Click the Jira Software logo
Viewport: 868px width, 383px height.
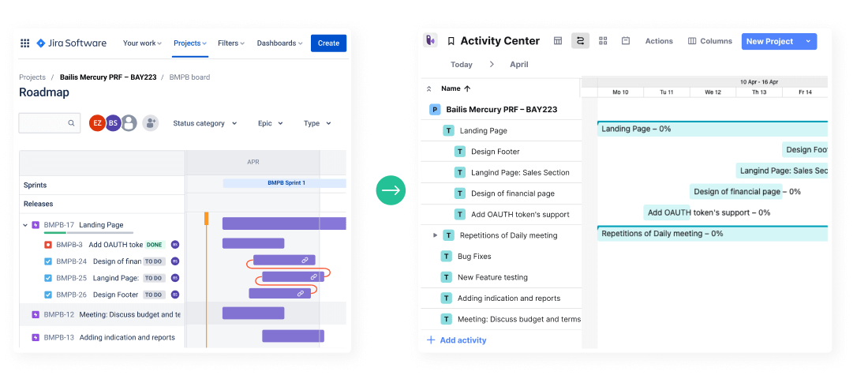(x=71, y=43)
